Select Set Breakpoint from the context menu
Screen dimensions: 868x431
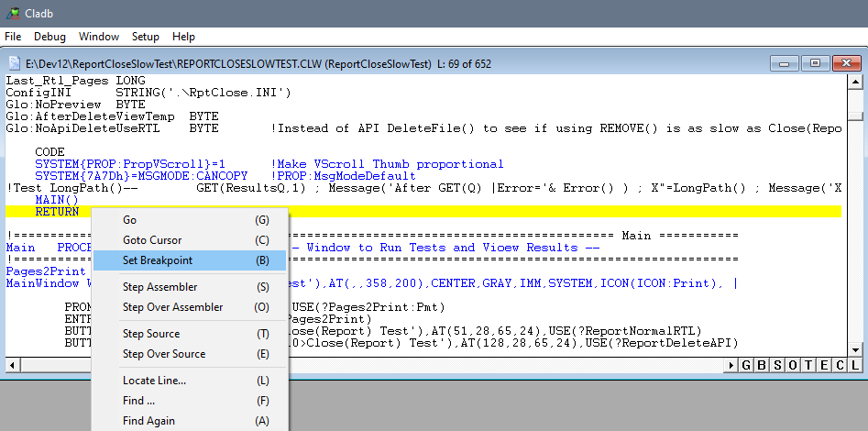[158, 260]
